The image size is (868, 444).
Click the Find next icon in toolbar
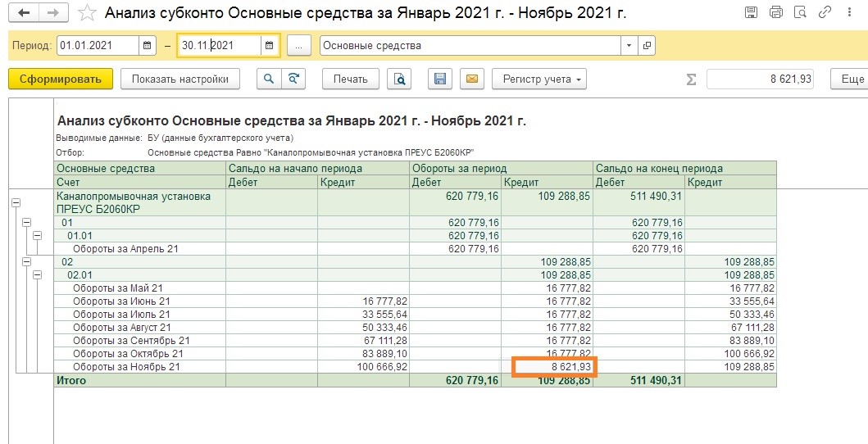tap(293, 79)
